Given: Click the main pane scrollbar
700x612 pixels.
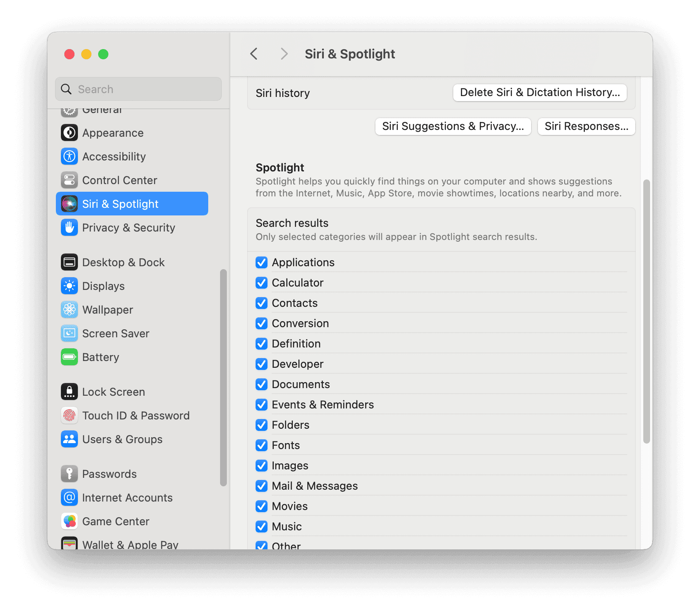Looking at the screenshot, I should pyautogui.click(x=646, y=312).
